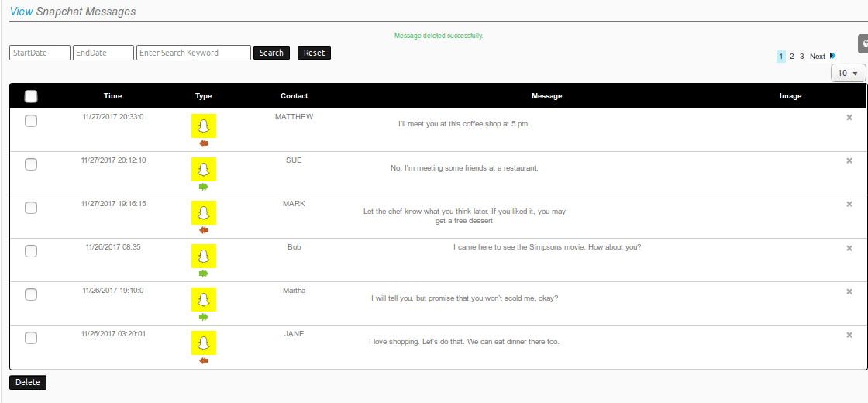
Task: Go to page 2 of messages
Action: tap(791, 57)
